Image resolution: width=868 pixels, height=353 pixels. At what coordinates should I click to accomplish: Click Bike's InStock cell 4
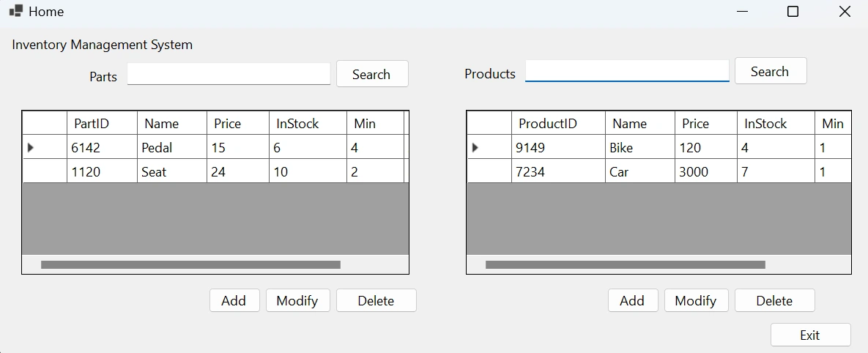[x=776, y=147]
